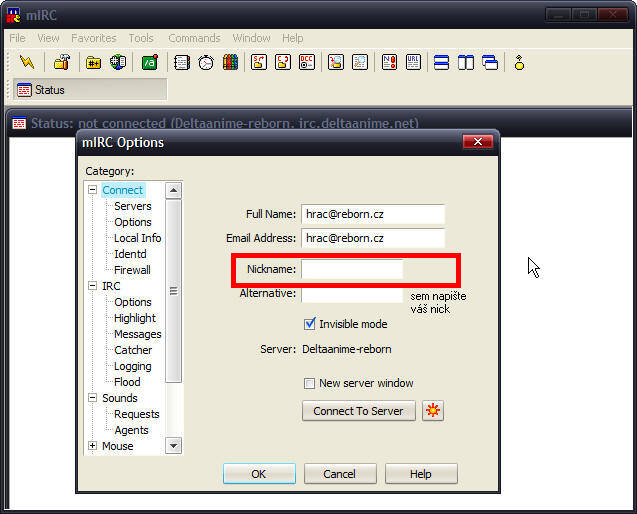This screenshot has width=637, height=514.
Task: Click the DCC Options toolbar icon
Action: 307,62
